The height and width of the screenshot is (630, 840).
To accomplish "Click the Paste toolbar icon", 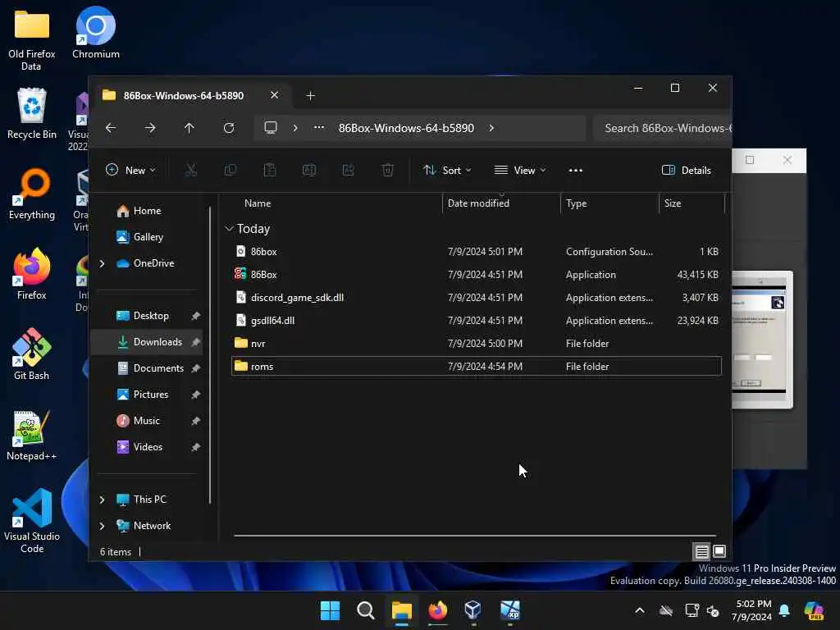I will [269, 171].
